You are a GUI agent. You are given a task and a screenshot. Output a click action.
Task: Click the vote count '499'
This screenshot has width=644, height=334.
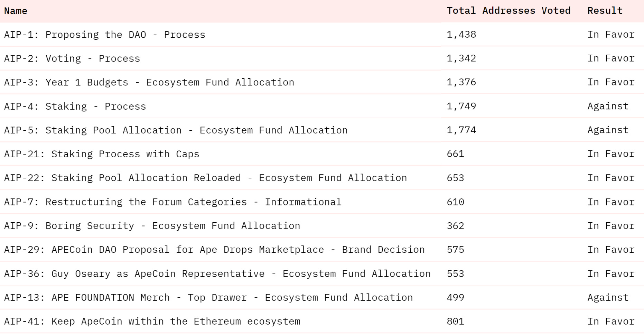(456, 298)
